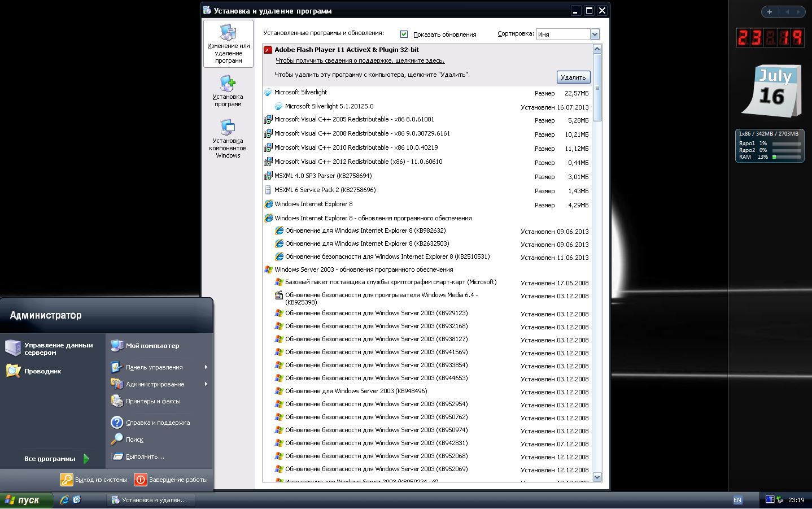Click the Windows Server 2003 updates flag icon
This screenshot has height=509, width=812.
(x=268, y=270)
